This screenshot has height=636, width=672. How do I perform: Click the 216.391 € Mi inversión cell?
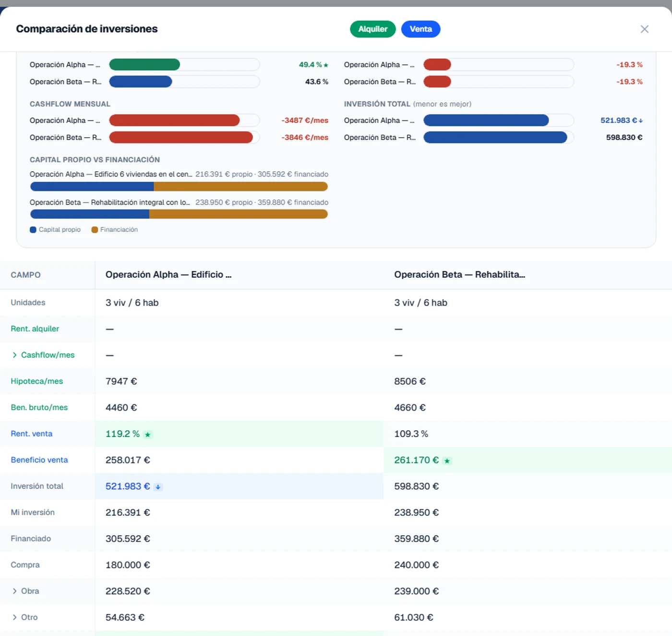(x=128, y=512)
